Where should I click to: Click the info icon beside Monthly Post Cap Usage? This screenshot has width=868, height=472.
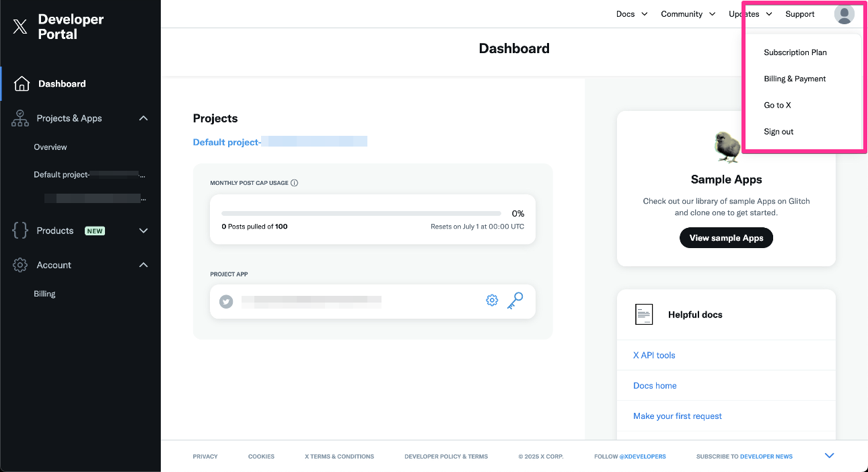click(x=295, y=183)
